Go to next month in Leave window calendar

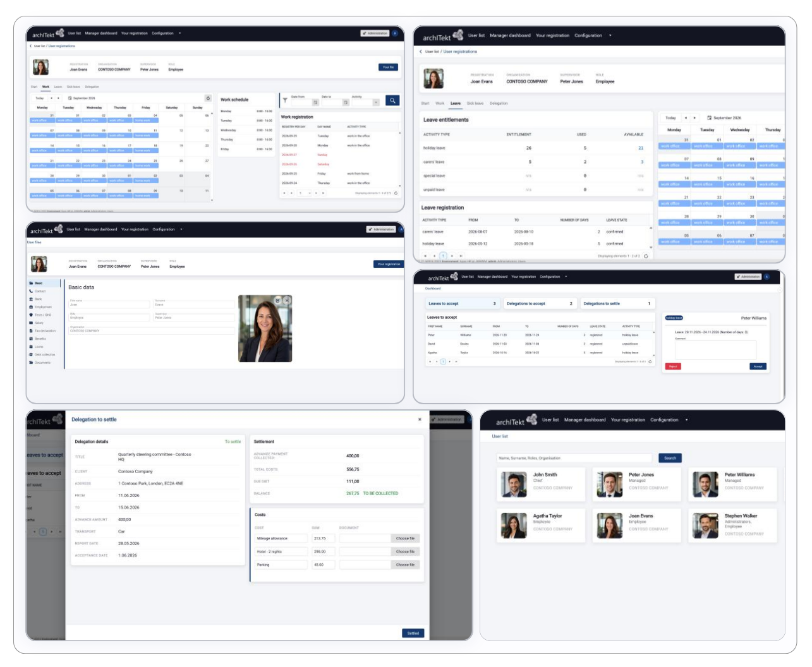pyautogui.click(x=694, y=117)
